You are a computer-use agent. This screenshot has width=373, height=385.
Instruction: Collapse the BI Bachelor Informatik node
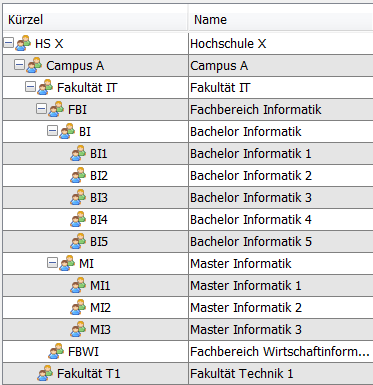(x=52, y=131)
